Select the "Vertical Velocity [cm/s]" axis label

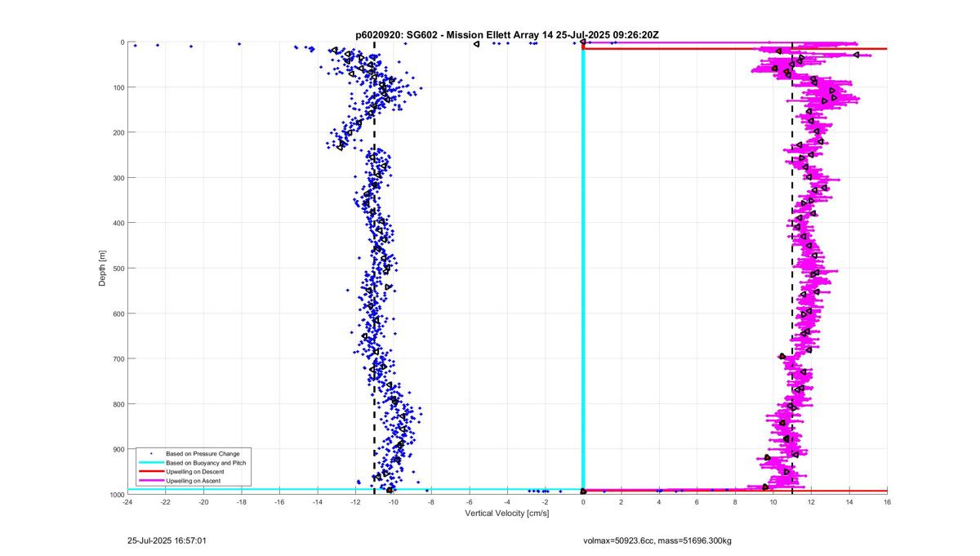pyautogui.click(x=507, y=514)
